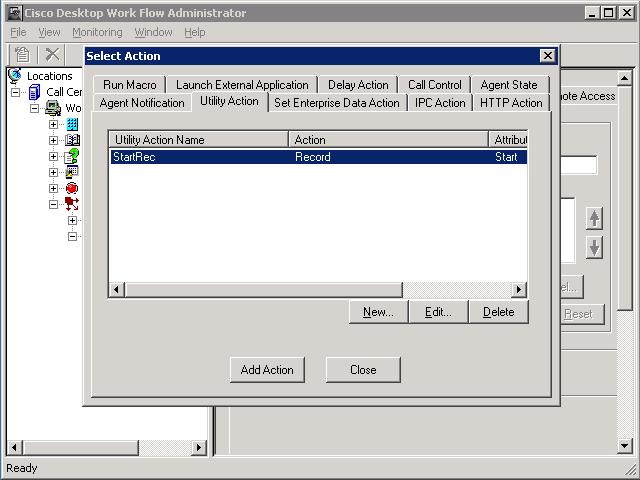Click the main window scroll down arrow

(x=624, y=445)
